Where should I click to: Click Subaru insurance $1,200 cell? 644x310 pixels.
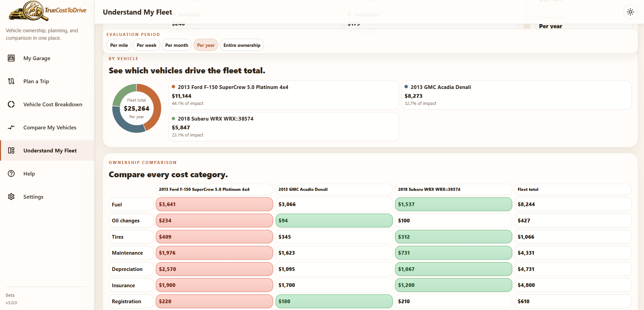point(454,285)
